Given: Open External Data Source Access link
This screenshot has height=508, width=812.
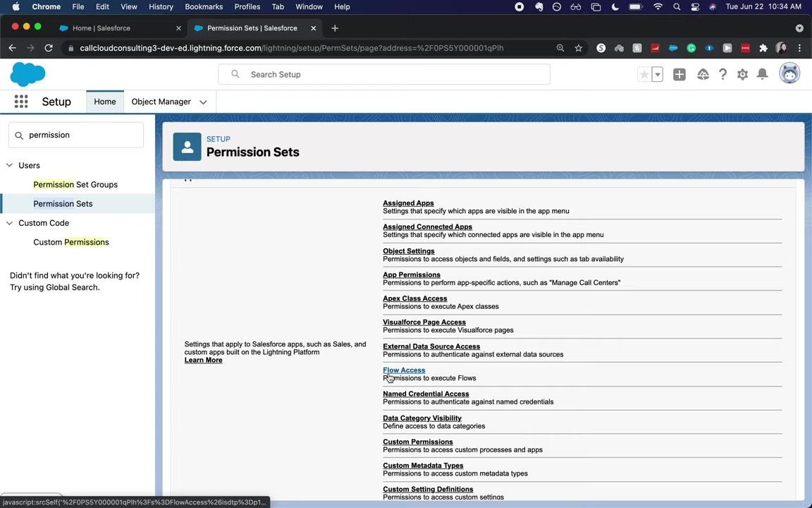Looking at the screenshot, I should pyautogui.click(x=431, y=346).
